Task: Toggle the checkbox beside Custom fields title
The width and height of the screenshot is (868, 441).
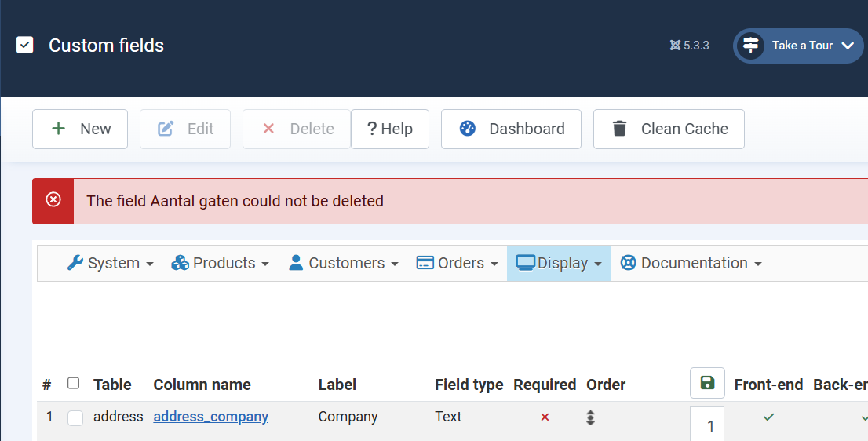Action: [x=25, y=46]
